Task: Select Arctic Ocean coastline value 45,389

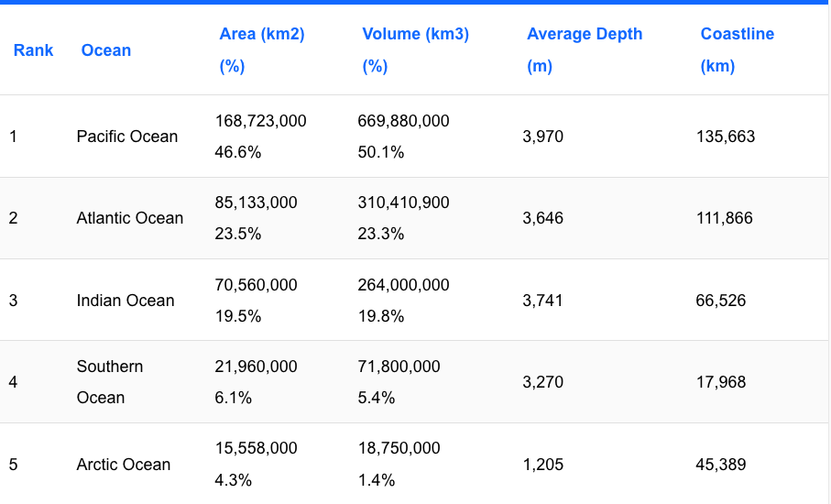Action: (x=721, y=465)
